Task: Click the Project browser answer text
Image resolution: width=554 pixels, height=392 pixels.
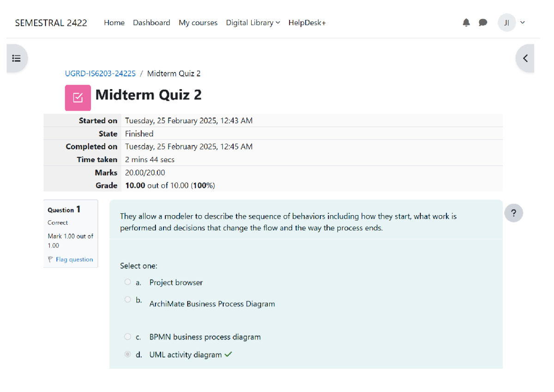Action: tap(176, 283)
